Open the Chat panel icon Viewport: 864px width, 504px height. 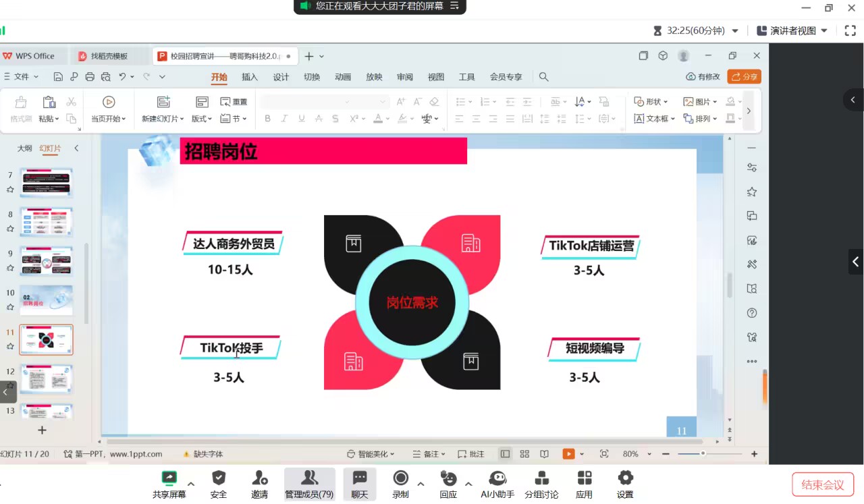[360, 478]
